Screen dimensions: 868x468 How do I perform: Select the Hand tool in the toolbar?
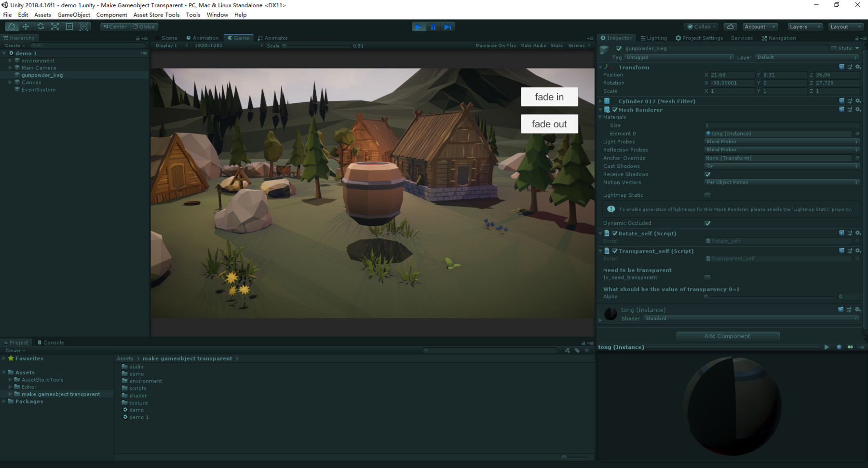tap(12, 27)
